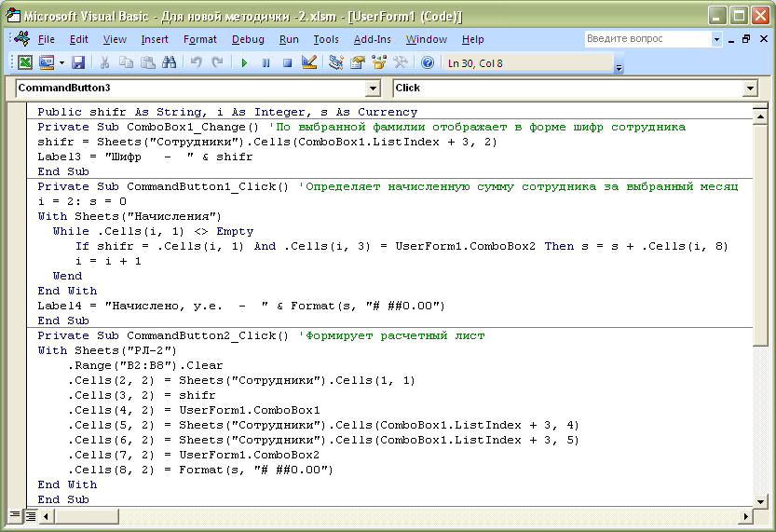Open the View menu
776x532 pixels.
coord(115,39)
